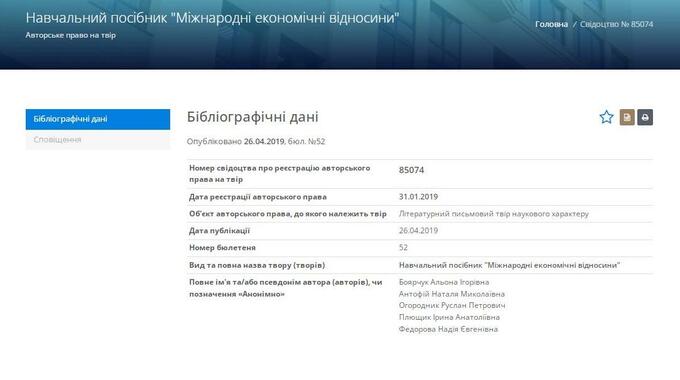This screenshot has width=680, height=380.
Task: Click the Бібліографічні дані section heading
Action: coord(252,117)
